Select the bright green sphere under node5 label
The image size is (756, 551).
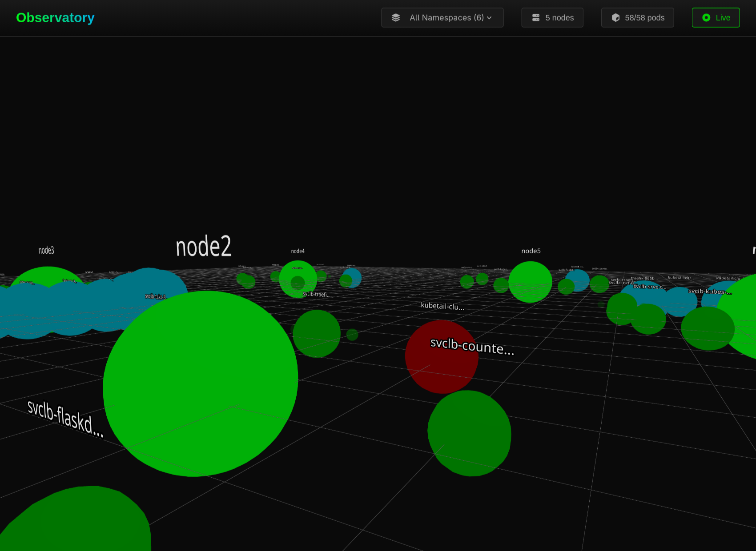coord(530,282)
